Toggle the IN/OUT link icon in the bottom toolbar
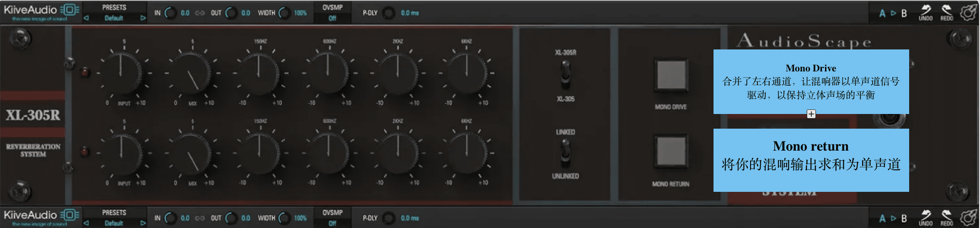This screenshot has width=980, height=228. point(200,218)
